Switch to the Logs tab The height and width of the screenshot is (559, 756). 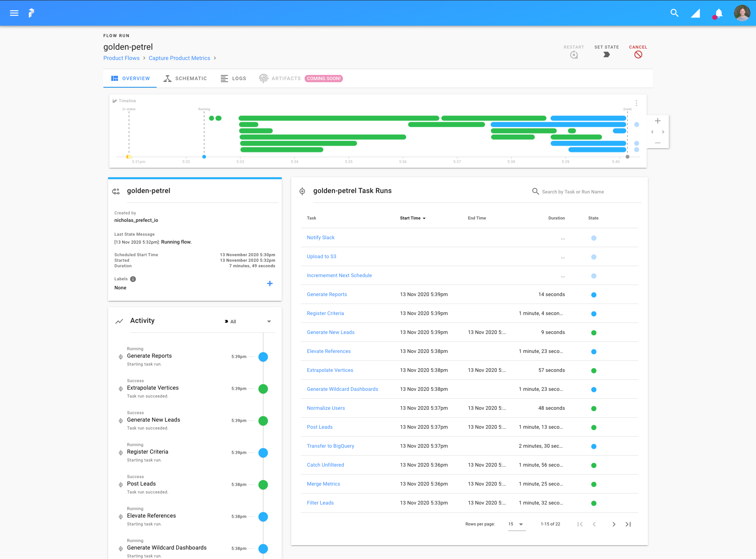click(x=234, y=79)
